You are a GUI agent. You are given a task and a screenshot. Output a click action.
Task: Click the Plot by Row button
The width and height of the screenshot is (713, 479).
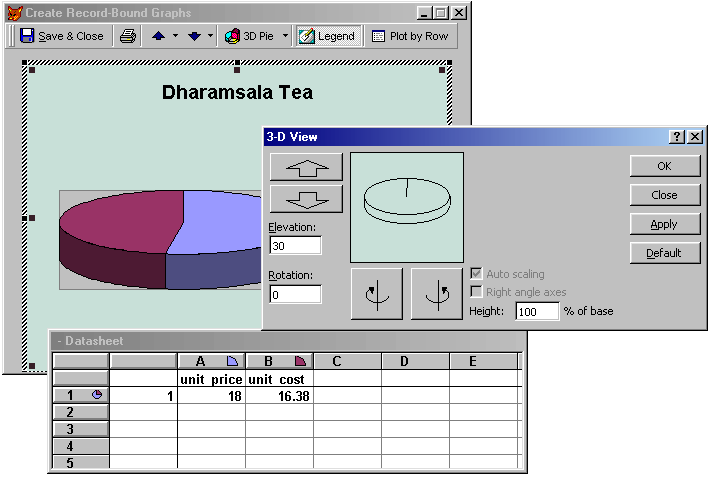[x=410, y=36]
